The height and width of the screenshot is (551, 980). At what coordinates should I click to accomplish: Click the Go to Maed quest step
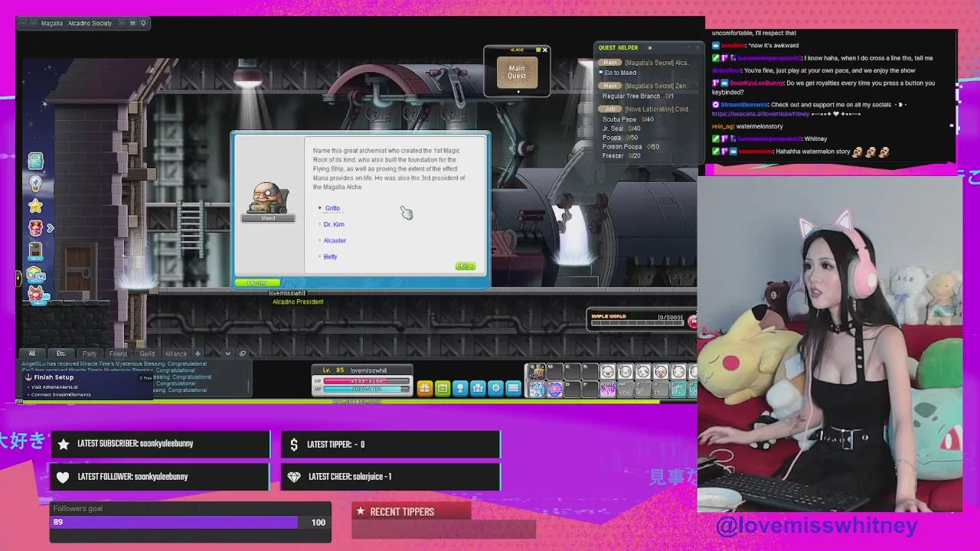pos(620,73)
